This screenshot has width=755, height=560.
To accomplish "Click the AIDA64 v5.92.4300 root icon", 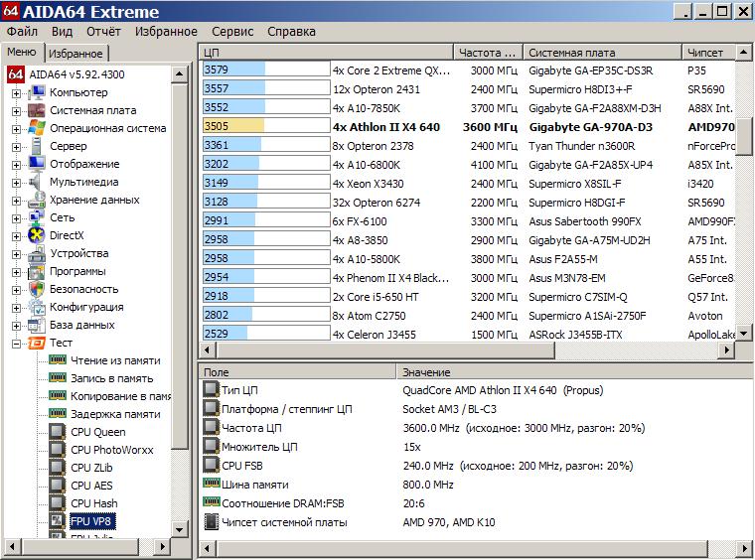I will click(16, 74).
